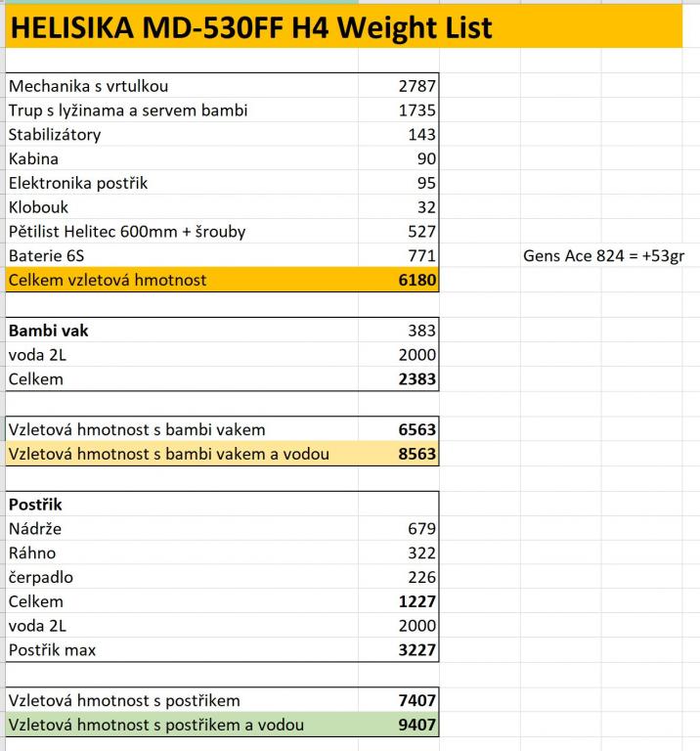Image resolution: width=700 pixels, height=751 pixels.
Task: Click the Bambi vak header cell
Action: pos(49,331)
